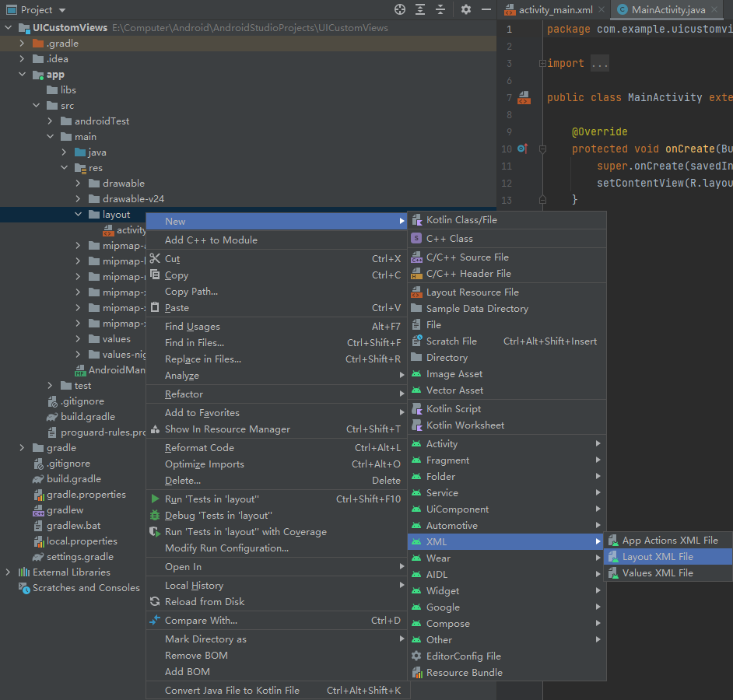Click the Kotlin Script icon
733x700 pixels.
click(x=416, y=408)
